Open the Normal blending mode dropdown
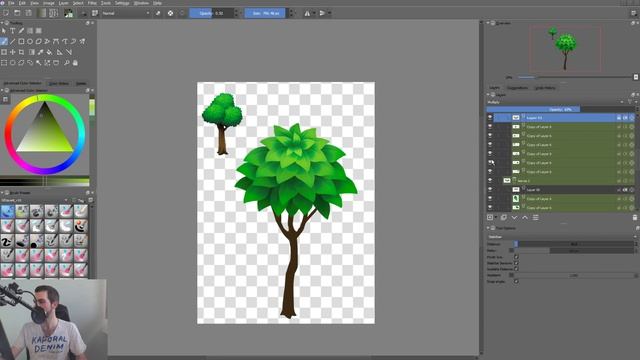 [126, 13]
